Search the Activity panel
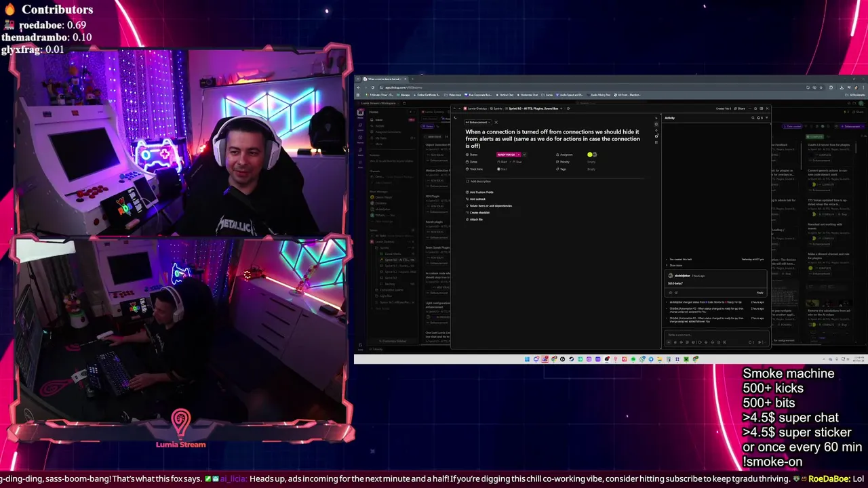 753,118
